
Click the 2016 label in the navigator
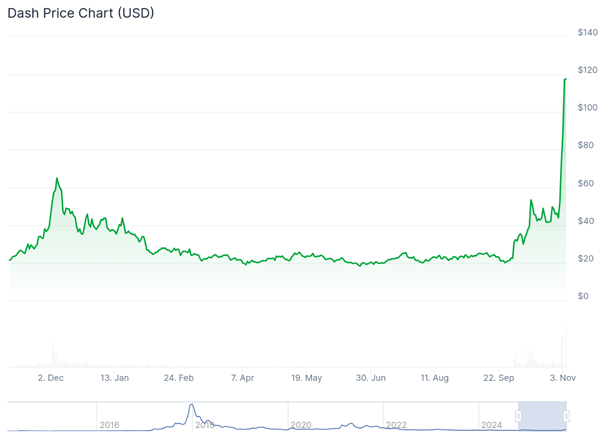[110, 425]
